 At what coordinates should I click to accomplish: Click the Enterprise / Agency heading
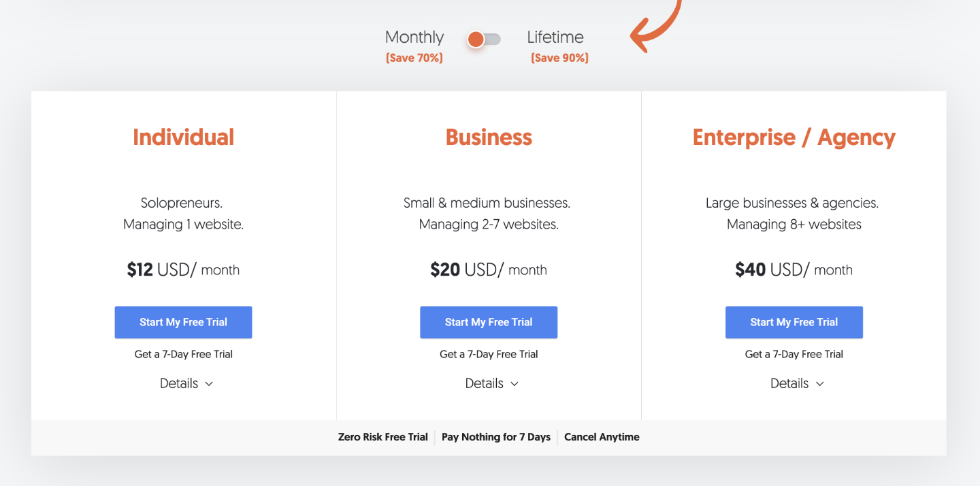[794, 137]
